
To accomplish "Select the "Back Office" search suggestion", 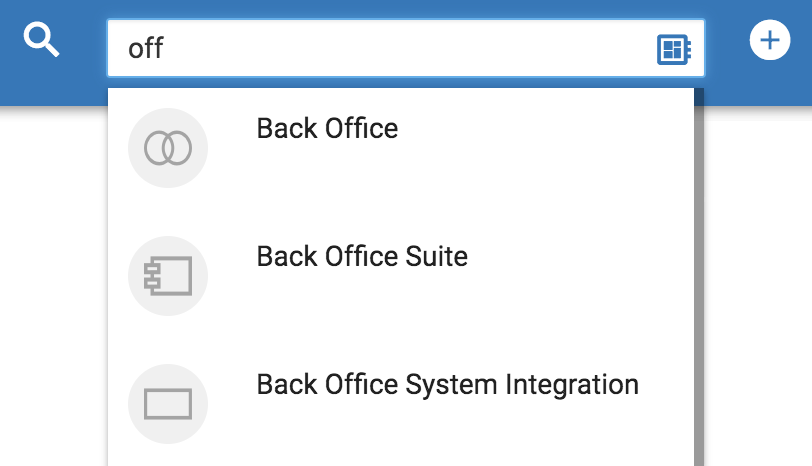I will (327, 129).
